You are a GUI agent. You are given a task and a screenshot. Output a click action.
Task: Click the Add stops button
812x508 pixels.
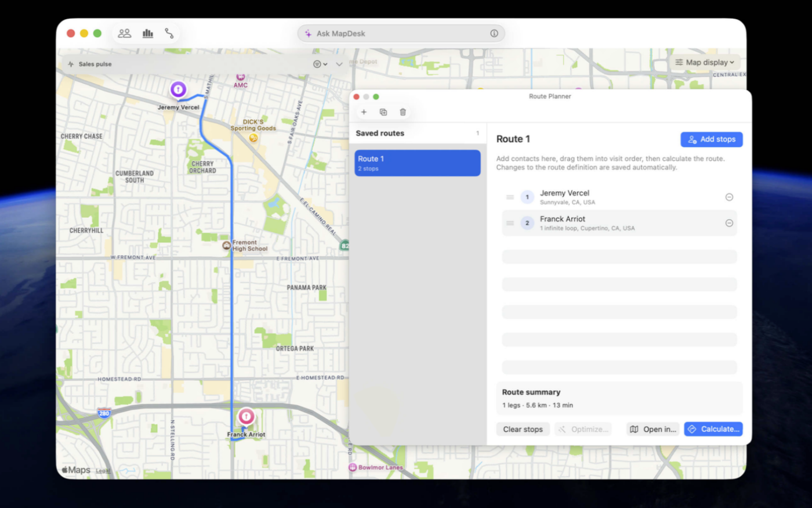coord(712,139)
